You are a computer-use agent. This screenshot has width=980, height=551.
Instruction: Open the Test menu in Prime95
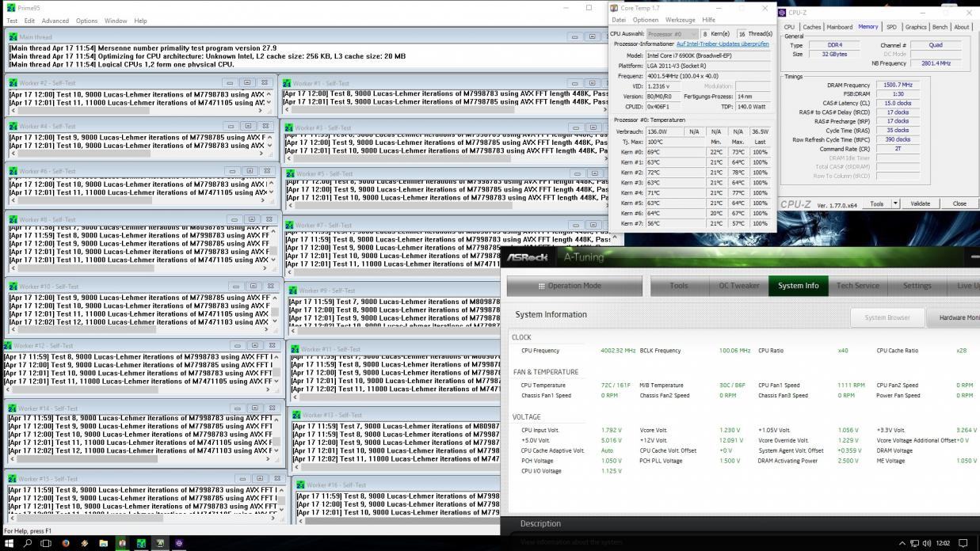tap(12, 21)
